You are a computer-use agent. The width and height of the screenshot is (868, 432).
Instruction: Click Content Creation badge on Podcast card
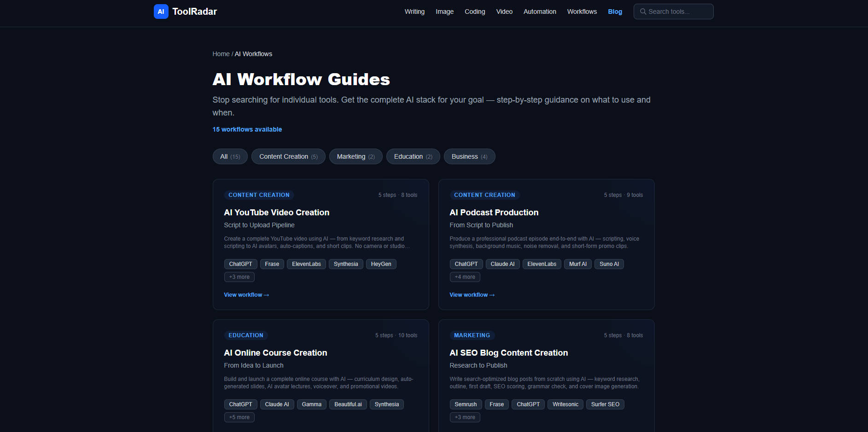(x=484, y=195)
